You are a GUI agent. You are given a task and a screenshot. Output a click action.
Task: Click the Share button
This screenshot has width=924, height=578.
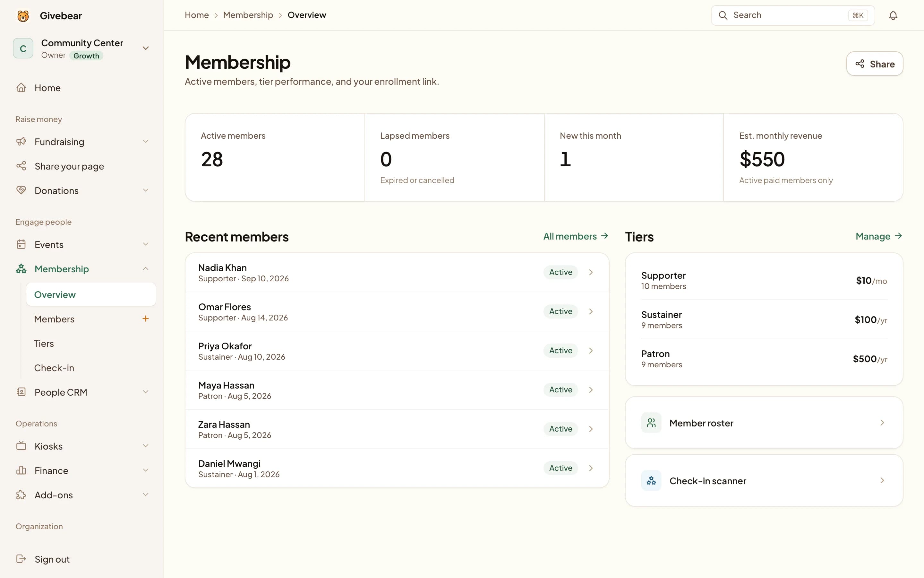point(874,64)
